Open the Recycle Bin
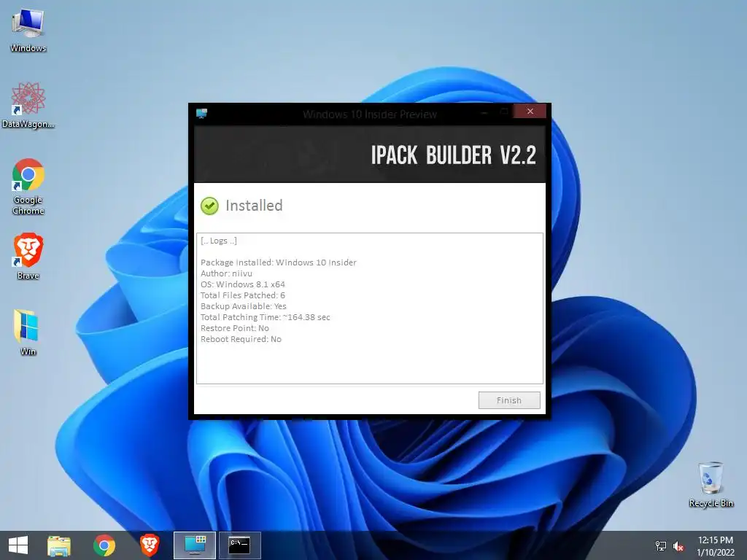This screenshot has height=560, width=747. pos(711,485)
